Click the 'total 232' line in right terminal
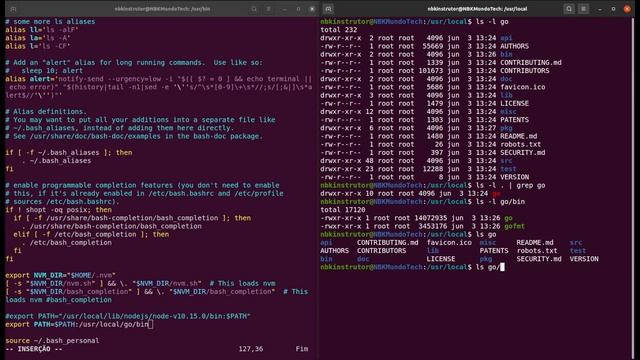Screen dimensions: 640x360 (339, 30)
